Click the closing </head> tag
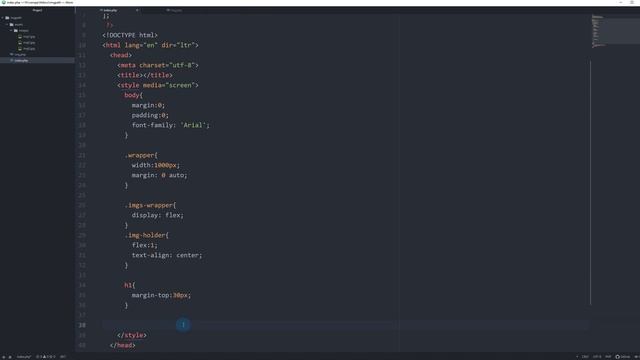640x360 pixels. [122, 345]
